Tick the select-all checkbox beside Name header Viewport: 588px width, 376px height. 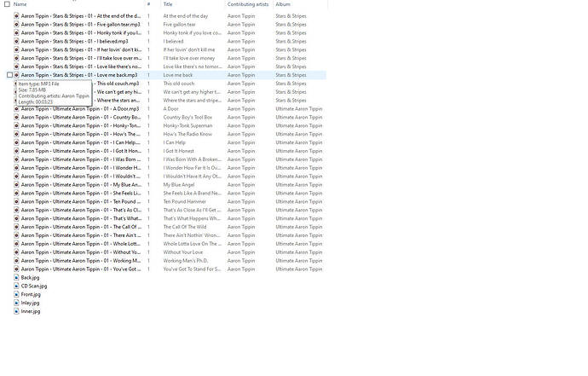click(7, 4)
